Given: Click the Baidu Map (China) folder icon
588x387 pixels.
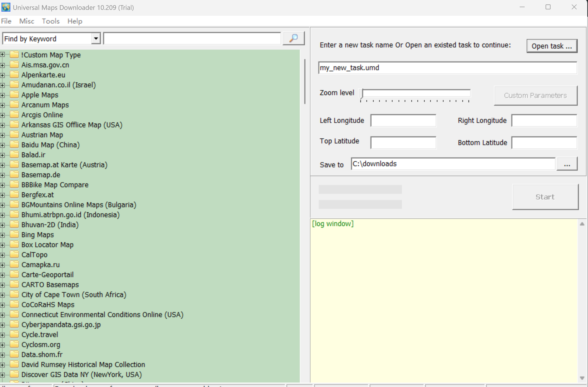Looking at the screenshot, I should coord(14,145).
